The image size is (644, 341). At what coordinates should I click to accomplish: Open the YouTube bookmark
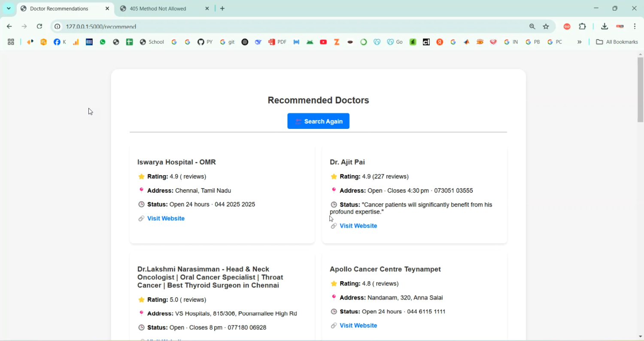click(x=323, y=42)
